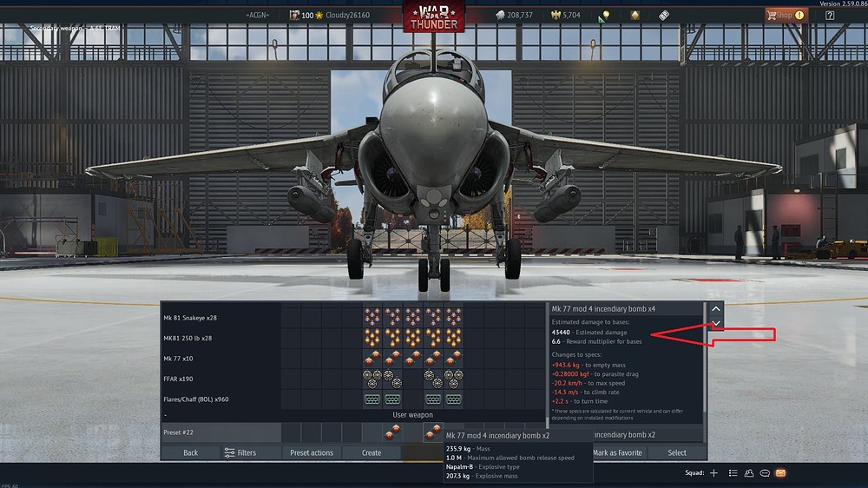Invite a player with Squad plus icon
868x488 pixels.
coord(714,473)
